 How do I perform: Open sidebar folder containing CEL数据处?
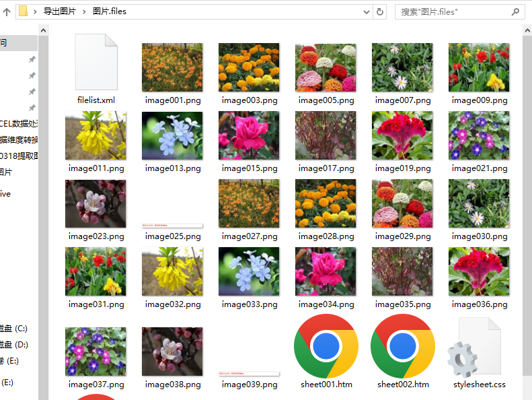point(19,123)
